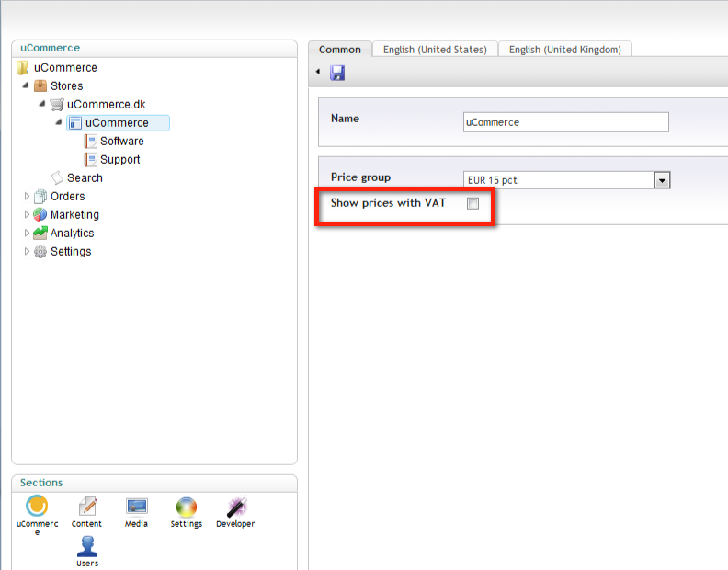Collapse the selected uCommerce catalog node
This screenshot has width=728, height=570.
click(59, 122)
